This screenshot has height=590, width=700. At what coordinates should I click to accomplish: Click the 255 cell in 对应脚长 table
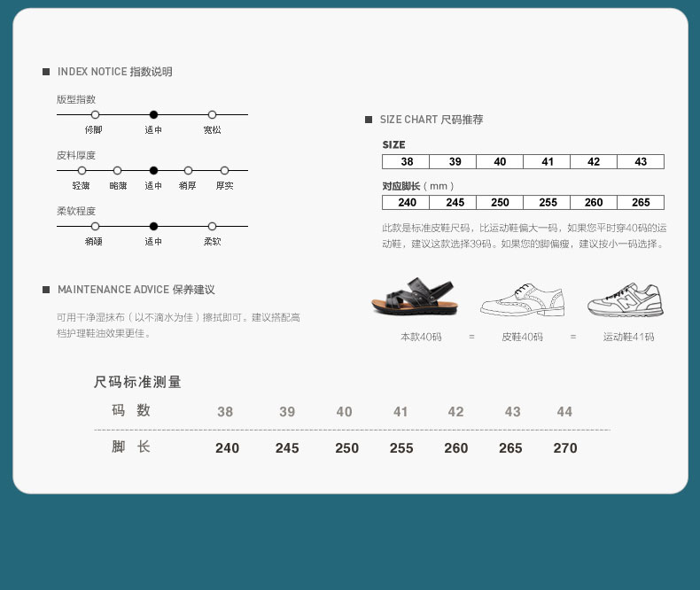pos(547,202)
